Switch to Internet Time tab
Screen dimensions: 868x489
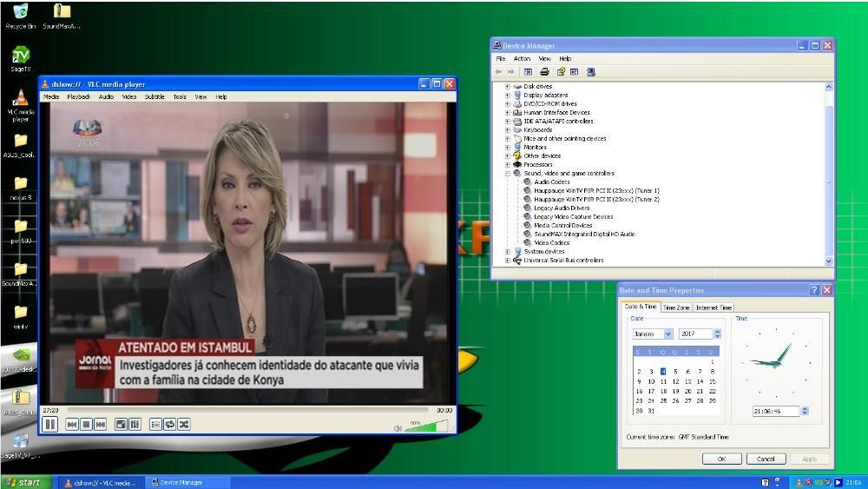(713, 308)
